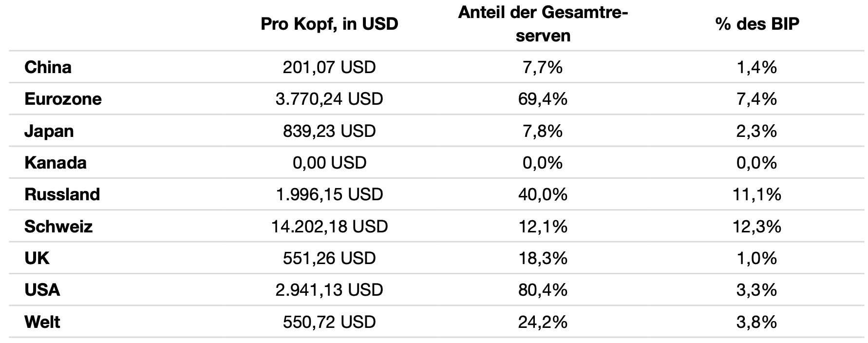Click the '% des BIP' column header
868x343 pixels.
point(757,24)
